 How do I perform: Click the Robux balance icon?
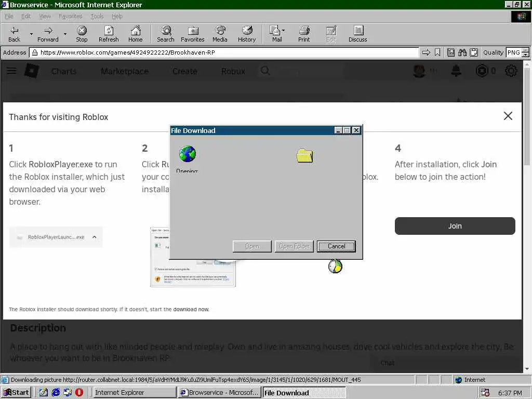[x=482, y=71]
